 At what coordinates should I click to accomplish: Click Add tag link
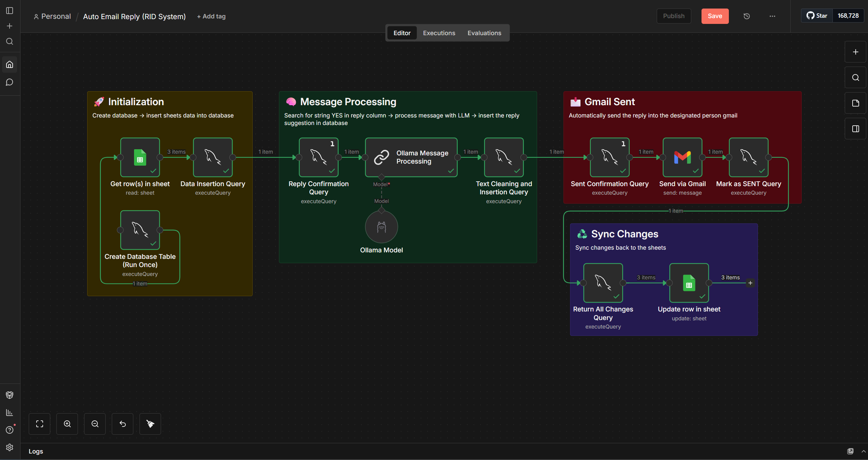click(211, 16)
